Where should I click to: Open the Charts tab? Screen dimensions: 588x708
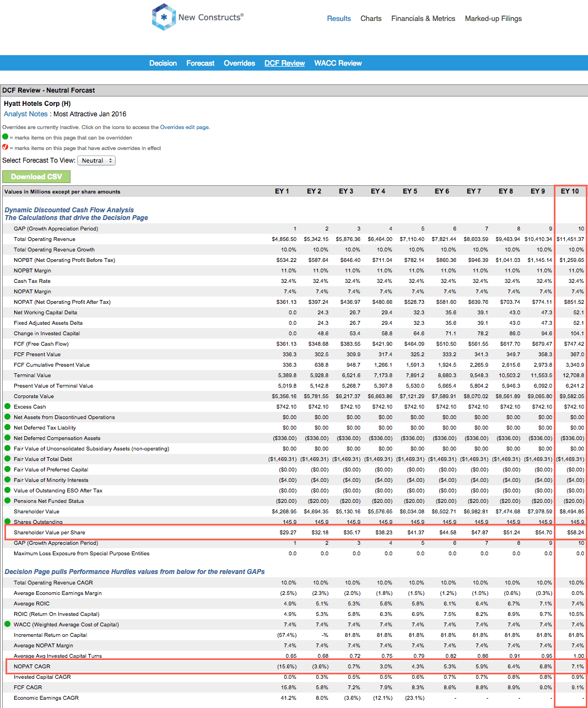(x=371, y=18)
